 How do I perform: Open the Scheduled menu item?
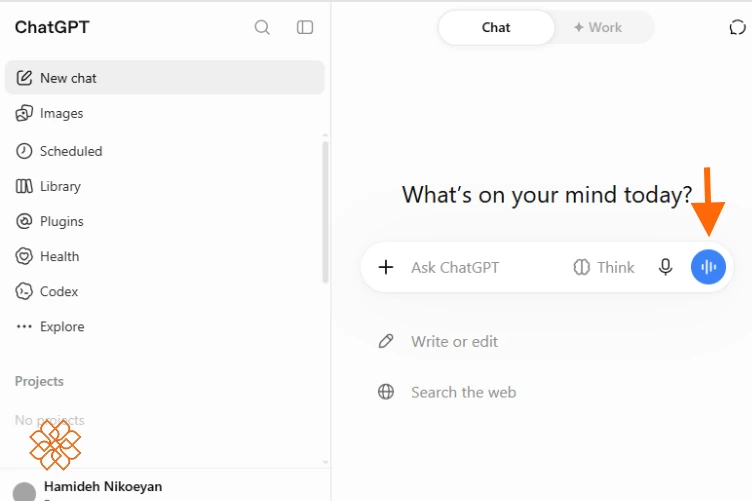point(164,151)
